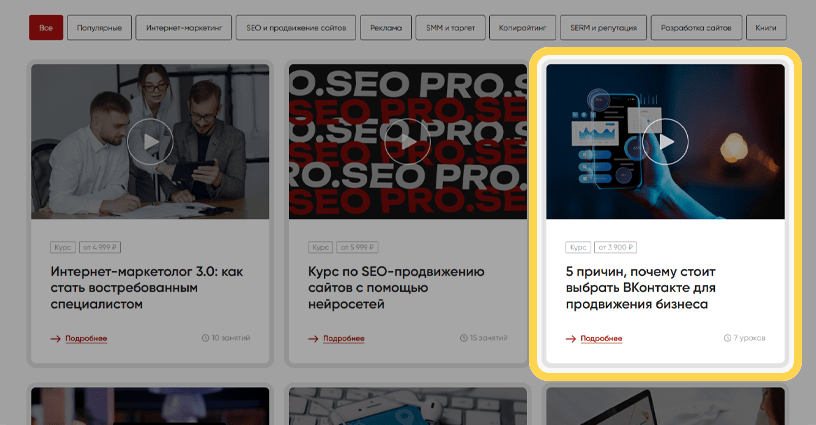Click 'Курс' label on ВКонтакте card
This screenshot has width=816, height=425.
pos(578,247)
